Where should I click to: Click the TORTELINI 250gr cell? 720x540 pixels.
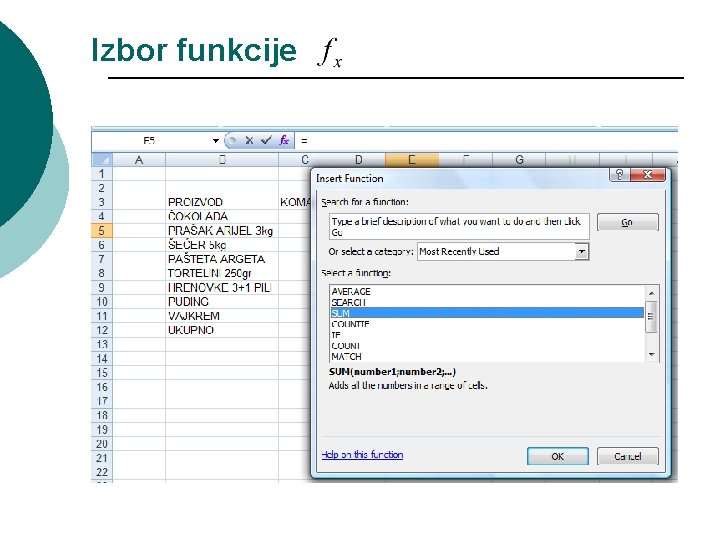(222, 273)
